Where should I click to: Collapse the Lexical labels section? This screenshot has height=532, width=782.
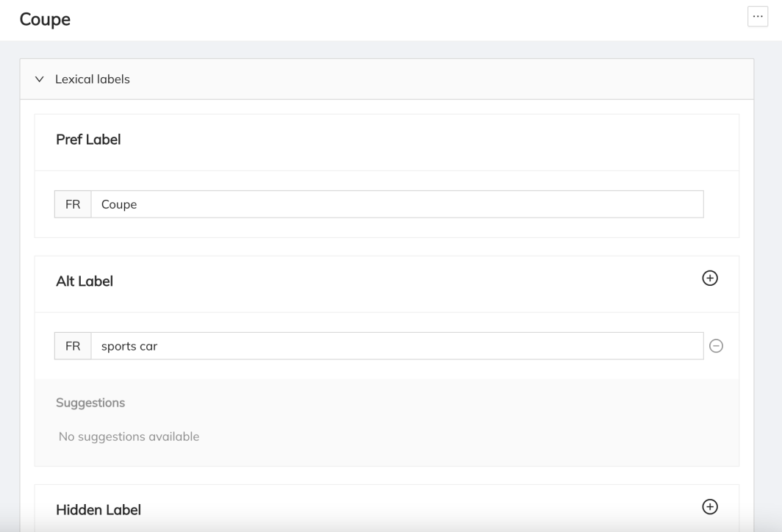(40, 79)
